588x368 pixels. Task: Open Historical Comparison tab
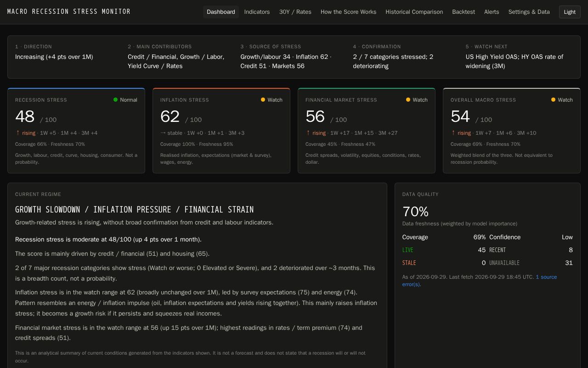click(414, 12)
